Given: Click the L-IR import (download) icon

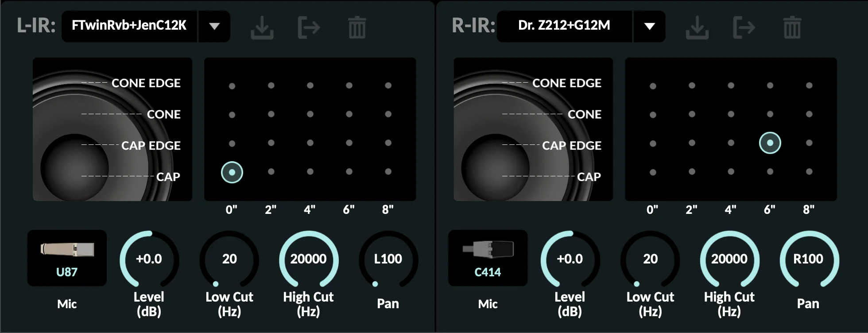Looking at the screenshot, I should (x=262, y=27).
